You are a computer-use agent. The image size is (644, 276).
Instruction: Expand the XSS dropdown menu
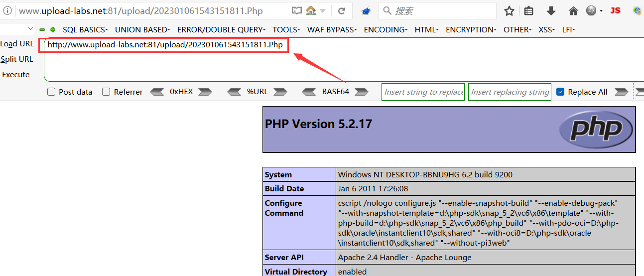(x=546, y=30)
